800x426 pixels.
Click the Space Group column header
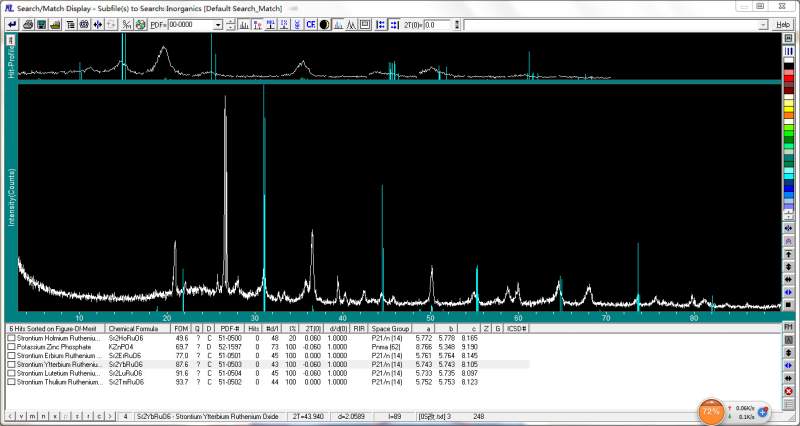pos(391,328)
